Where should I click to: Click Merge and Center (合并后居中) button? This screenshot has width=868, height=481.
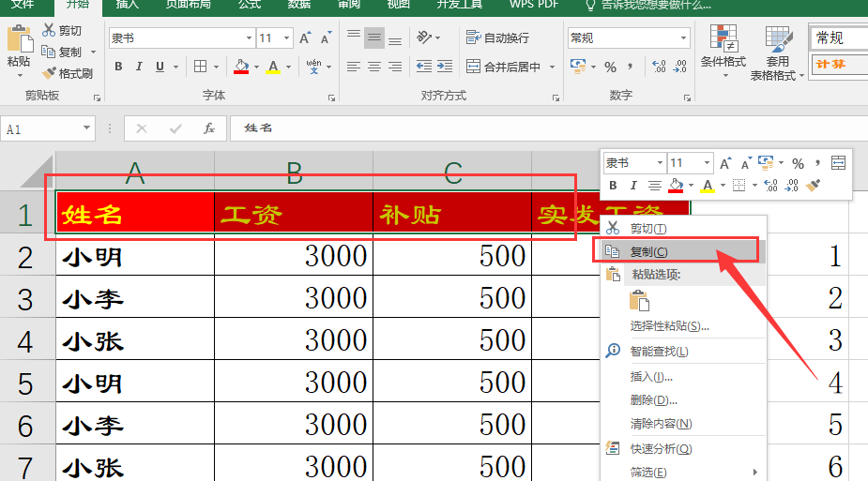(503, 67)
